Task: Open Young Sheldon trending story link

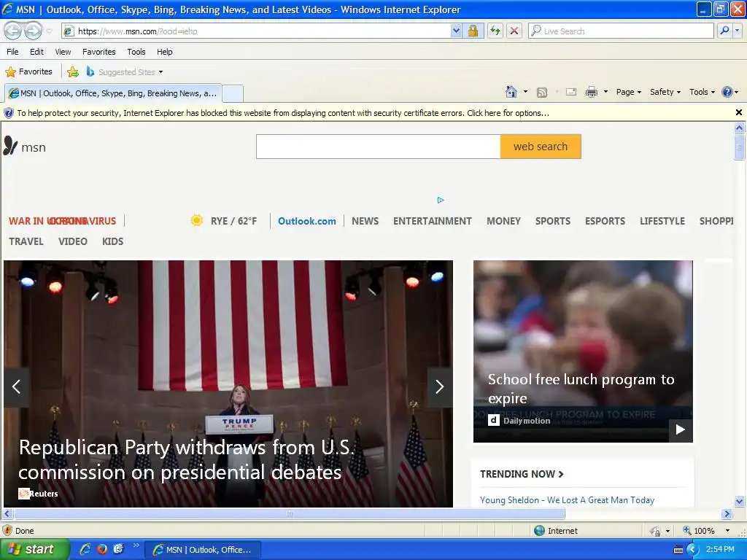Action: click(x=567, y=500)
